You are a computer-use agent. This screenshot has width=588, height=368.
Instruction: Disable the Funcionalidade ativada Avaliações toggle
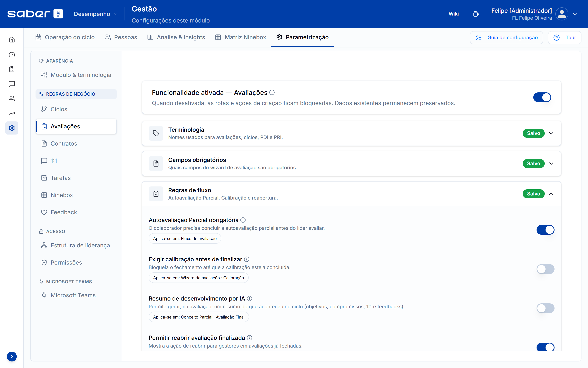point(542,97)
